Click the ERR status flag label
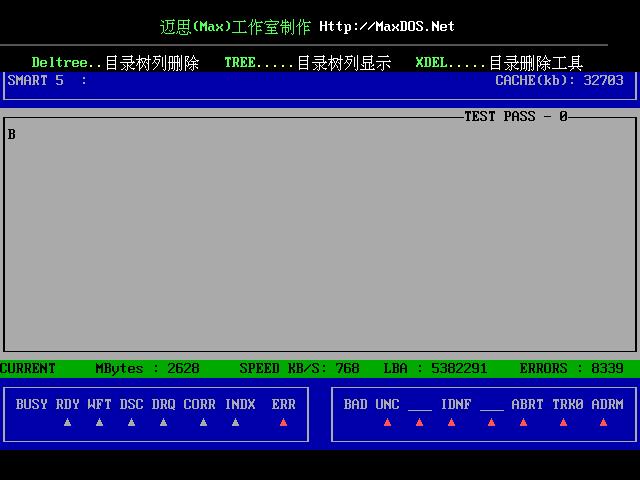 284,404
